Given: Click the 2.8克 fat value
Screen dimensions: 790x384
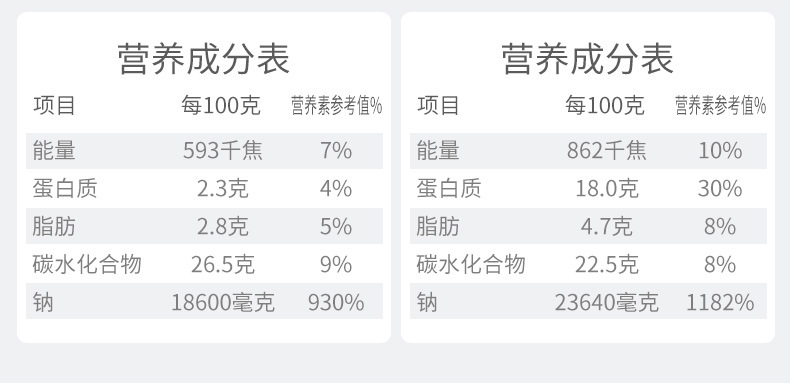Looking at the screenshot, I should pyautogui.click(x=223, y=227).
